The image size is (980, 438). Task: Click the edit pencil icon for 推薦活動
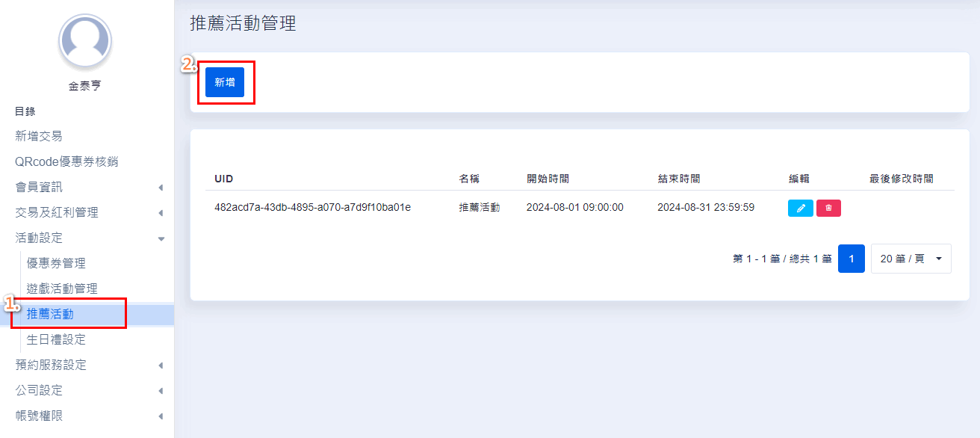tap(800, 208)
